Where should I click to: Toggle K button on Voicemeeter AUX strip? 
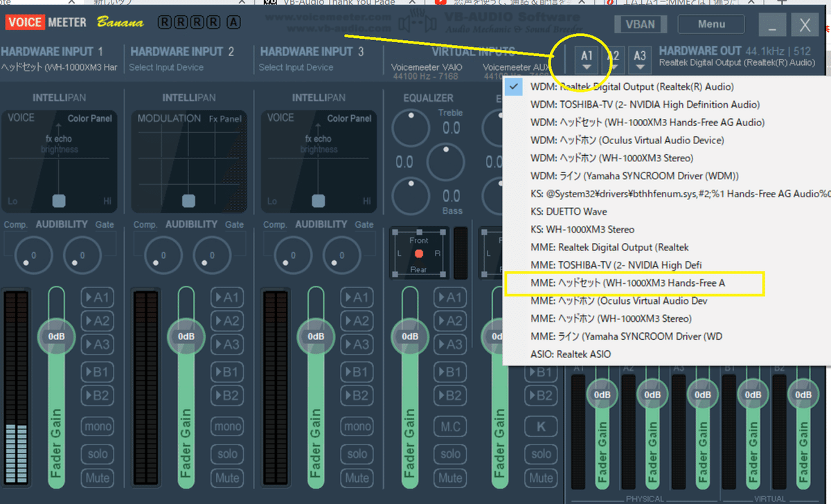tap(541, 426)
